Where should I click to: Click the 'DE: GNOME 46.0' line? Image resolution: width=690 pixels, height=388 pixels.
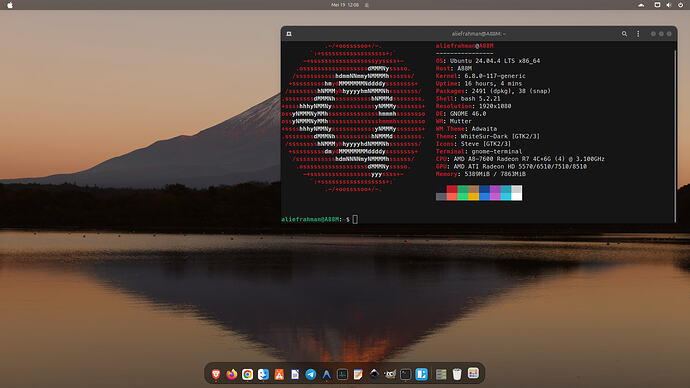461,113
